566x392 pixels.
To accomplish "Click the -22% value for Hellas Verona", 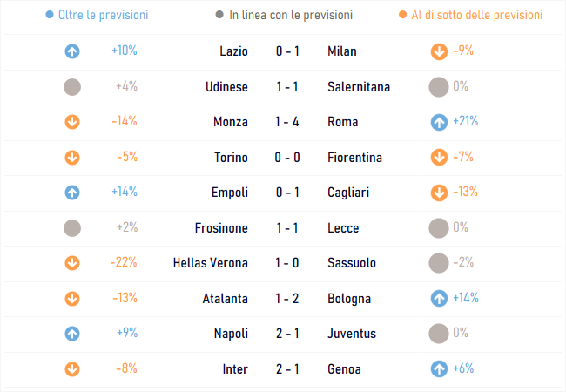I will point(124,262).
